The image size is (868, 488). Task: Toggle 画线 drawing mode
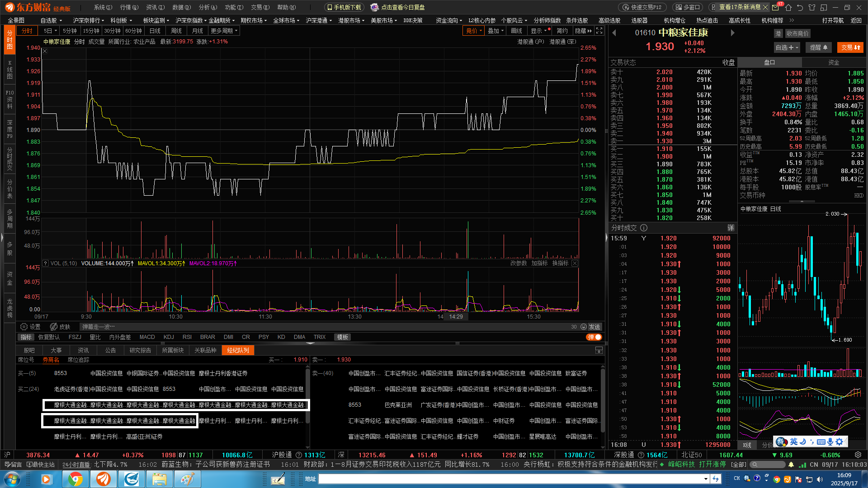(x=516, y=31)
